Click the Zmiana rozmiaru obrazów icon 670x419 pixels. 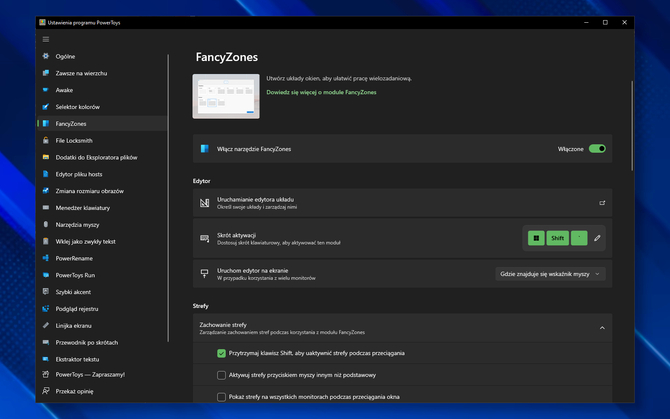coord(46,191)
